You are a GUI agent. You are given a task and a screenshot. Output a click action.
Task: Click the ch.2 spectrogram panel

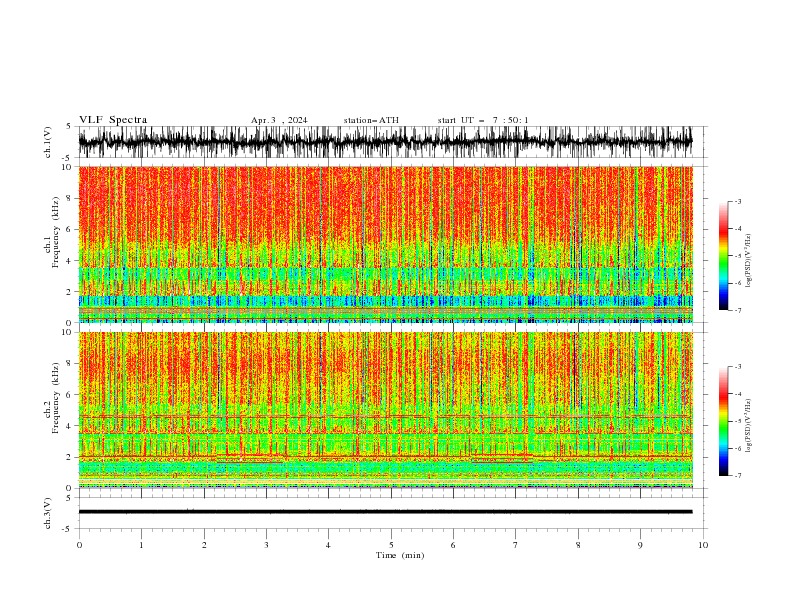coord(385,410)
